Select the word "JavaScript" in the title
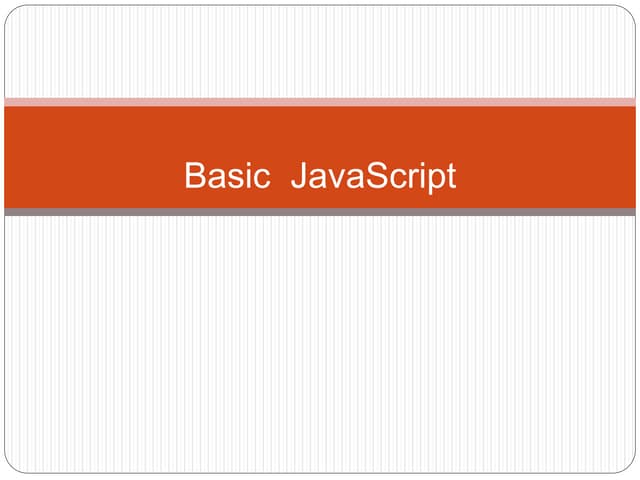Viewport: 640px width, 480px height. click(373, 177)
